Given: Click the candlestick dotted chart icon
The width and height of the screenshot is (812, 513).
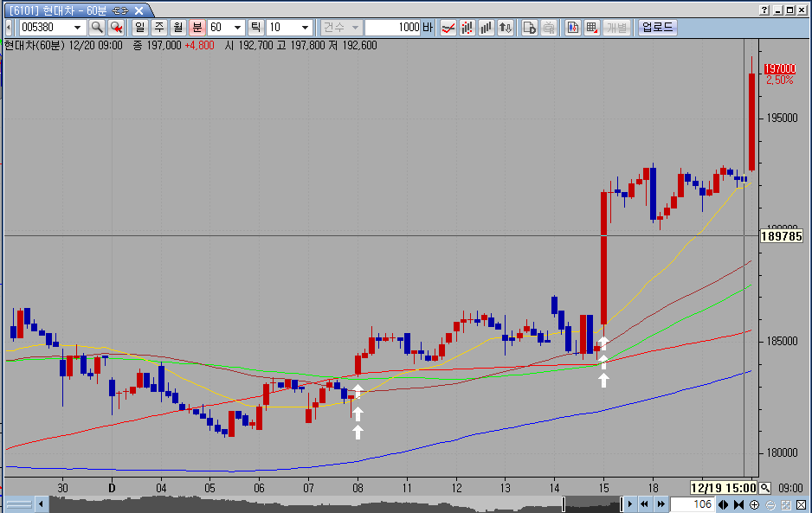Looking at the screenshot, I should click(467, 27).
